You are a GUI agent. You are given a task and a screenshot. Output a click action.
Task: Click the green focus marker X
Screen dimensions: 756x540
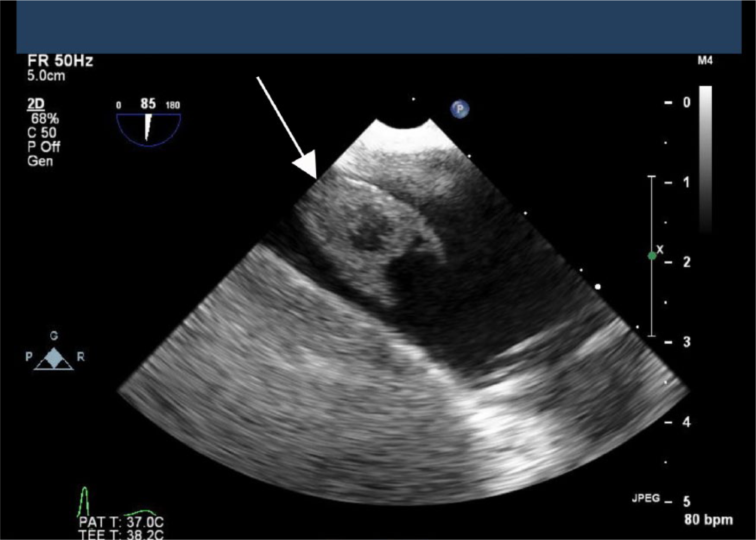point(652,256)
